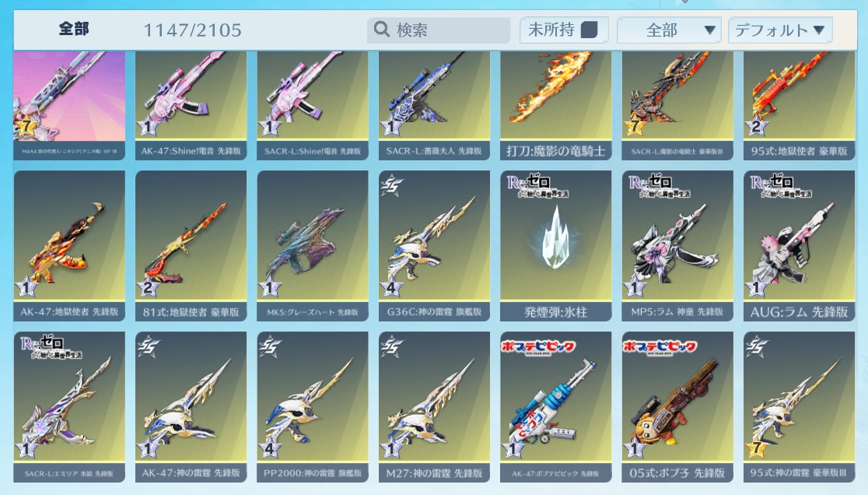The width and height of the screenshot is (868, 495).
Task: Select the 全部 category tab
Action: [74, 29]
